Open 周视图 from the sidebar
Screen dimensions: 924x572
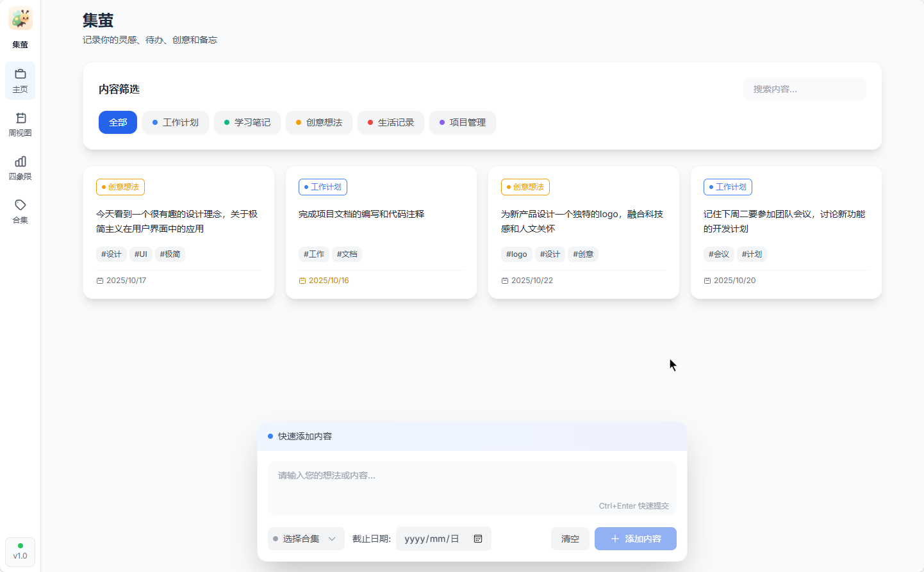pos(20,124)
